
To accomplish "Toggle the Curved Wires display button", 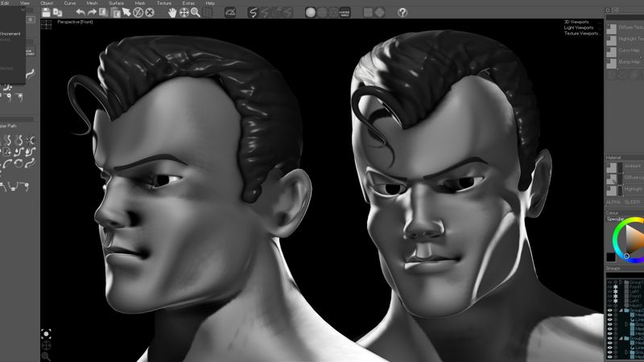I will point(345,12).
